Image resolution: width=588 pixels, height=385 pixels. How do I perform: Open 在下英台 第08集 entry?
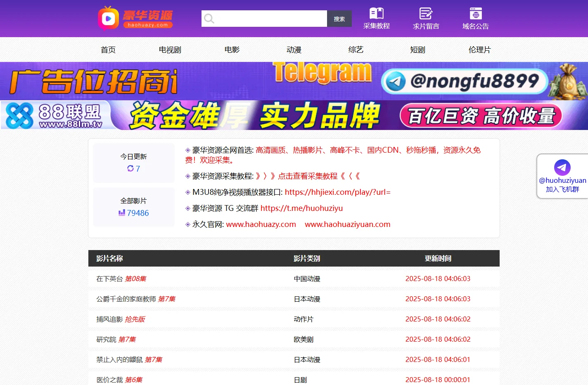tap(121, 279)
